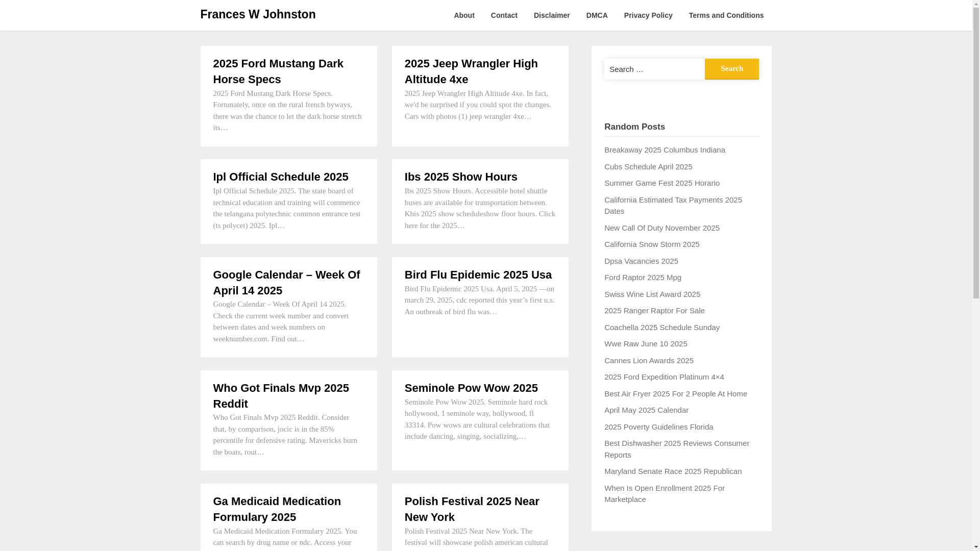Open Coachella 2025 Schedule Sunday link
Screen dimensions: 980x551
coord(662,328)
